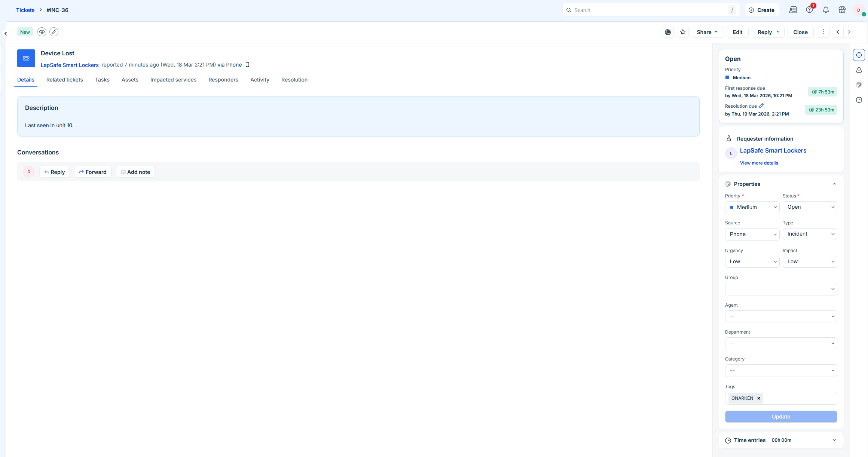Open the Urgency dropdown
The width and height of the screenshot is (868, 457).
coord(752,262)
